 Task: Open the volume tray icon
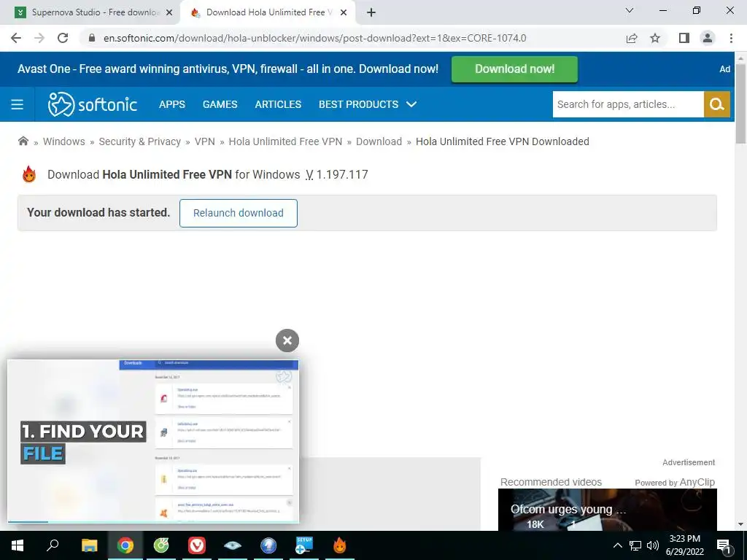tap(653, 545)
